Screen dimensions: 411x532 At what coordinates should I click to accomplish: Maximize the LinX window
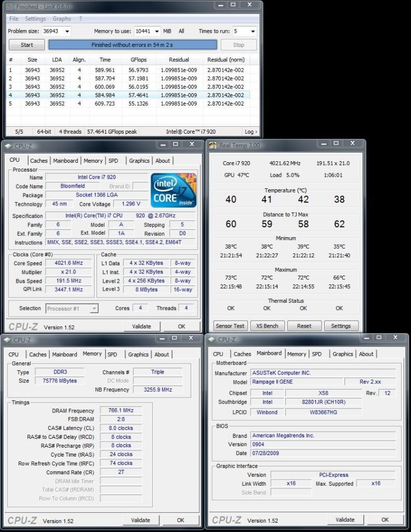click(233, 5)
